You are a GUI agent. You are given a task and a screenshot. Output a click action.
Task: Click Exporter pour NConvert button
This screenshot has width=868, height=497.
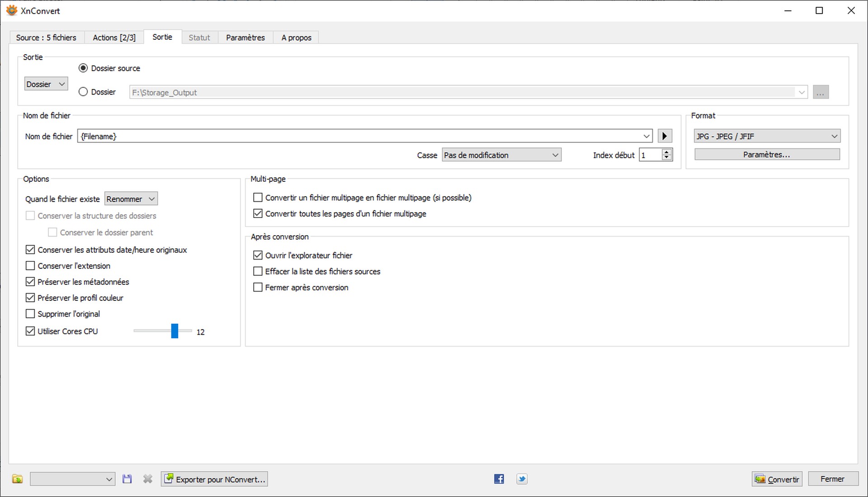click(214, 479)
